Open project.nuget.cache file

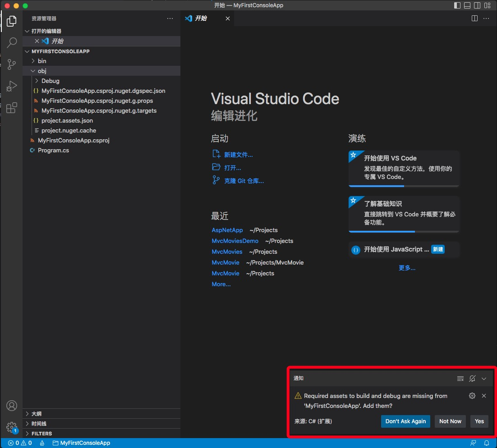pyautogui.click(x=101, y=130)
